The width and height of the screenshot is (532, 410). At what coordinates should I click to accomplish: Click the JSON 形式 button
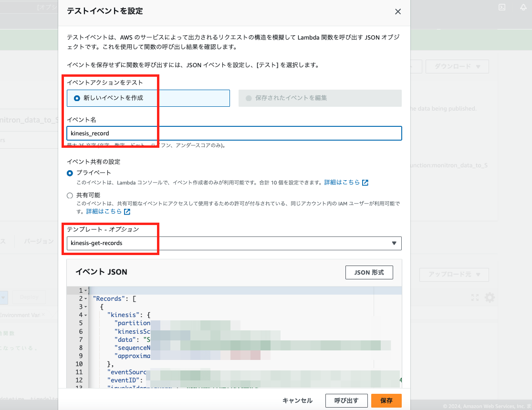coord(369,272)
